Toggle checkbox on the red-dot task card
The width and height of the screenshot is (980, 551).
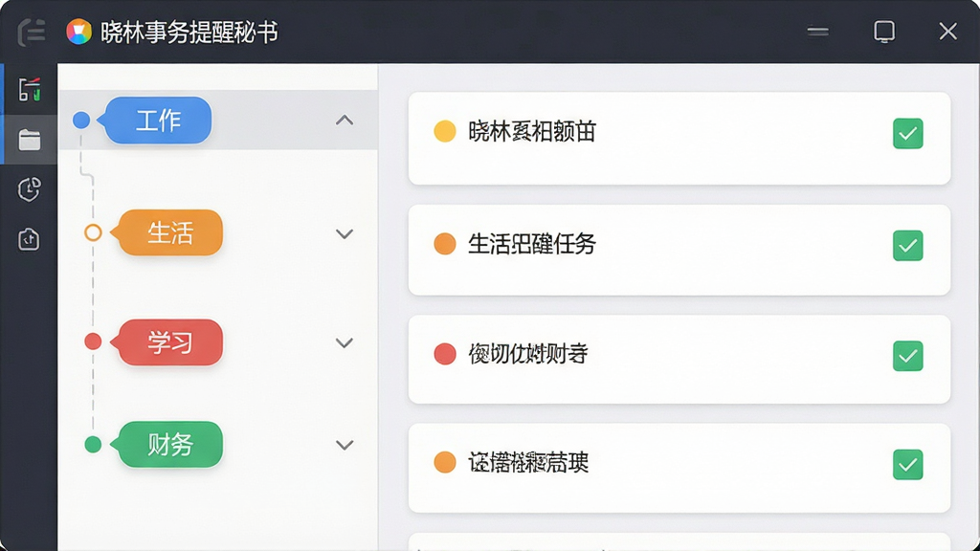click(908, 356)
